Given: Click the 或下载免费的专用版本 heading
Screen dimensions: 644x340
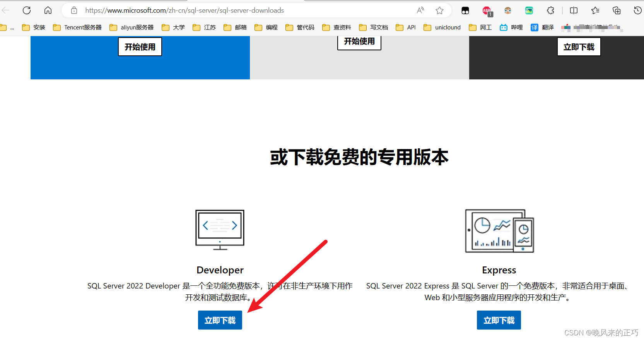Looking at the screenshot, I should [359, 157].
